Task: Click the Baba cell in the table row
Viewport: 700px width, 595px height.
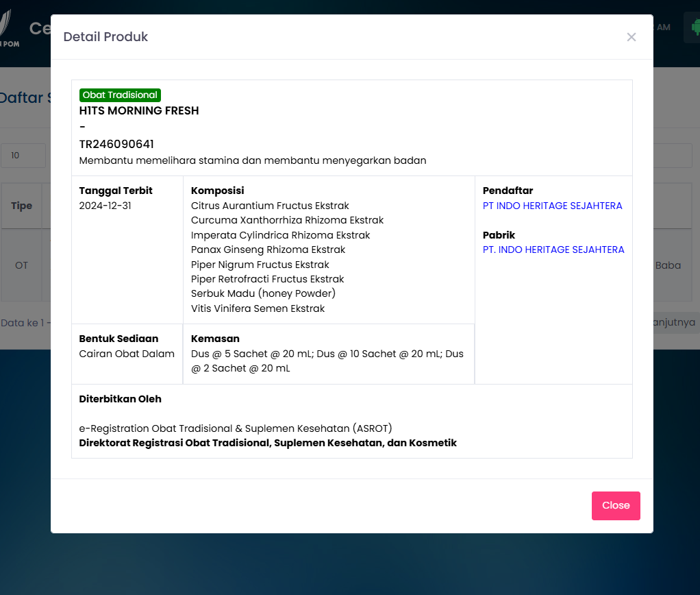Action: (x=668, y=265)
